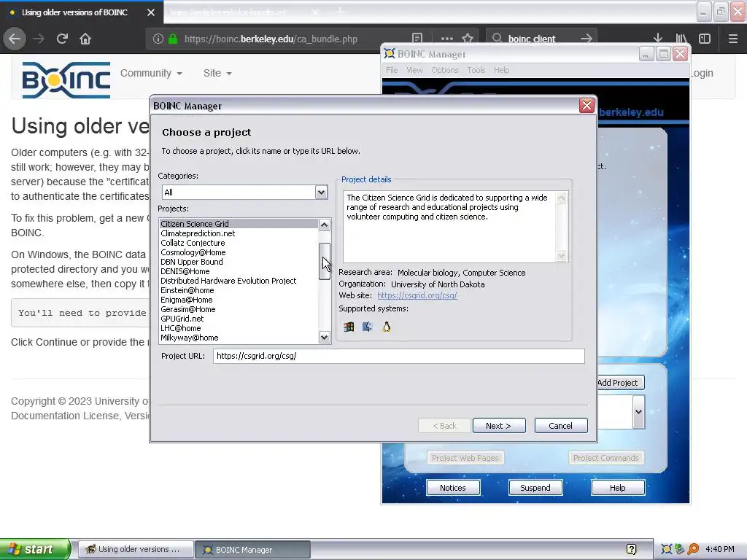Click BOINC tray icon in system tray
747x560 pixels.
point(666,549)
